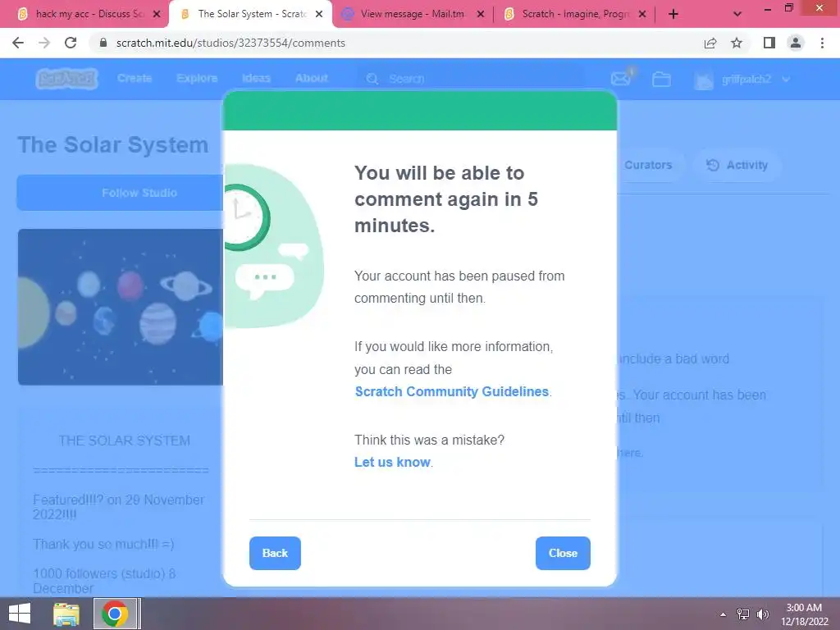Click the padlock site info icon
The height and width of the screenshot is (630, 840).
pyautogui.click(x=103, y=43)
